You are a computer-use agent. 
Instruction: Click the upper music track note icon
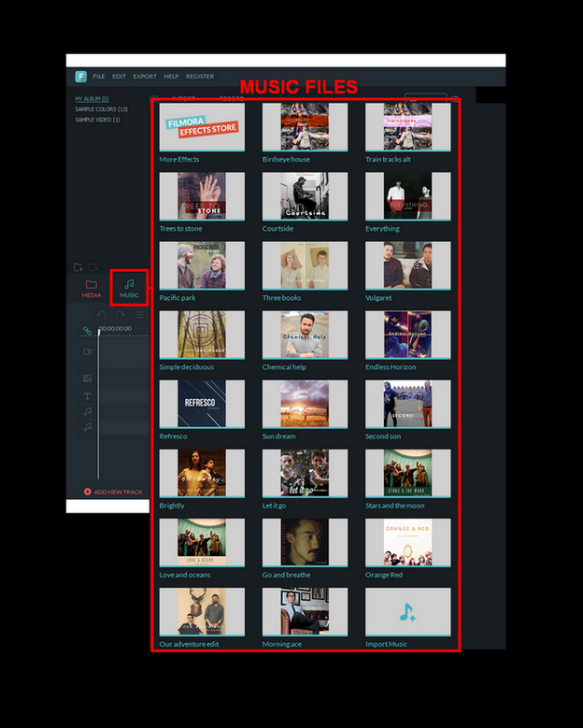pyautogui.click(x=87, y=411)
